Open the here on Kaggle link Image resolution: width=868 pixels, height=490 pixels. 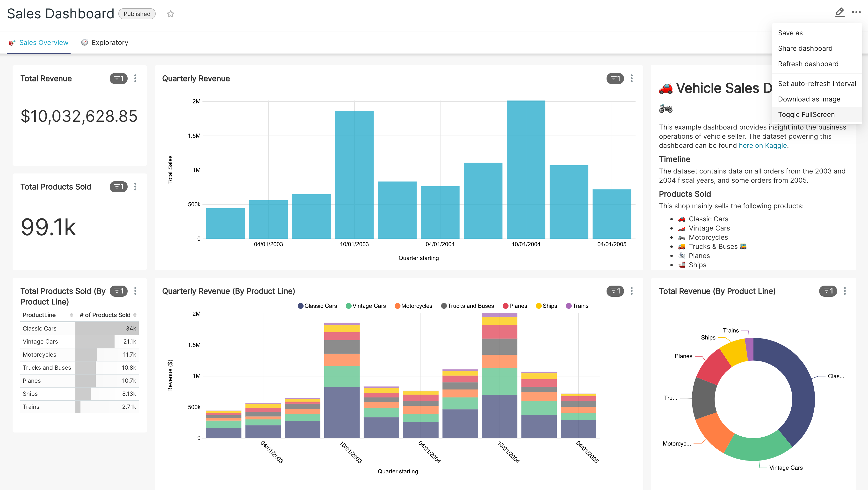tap(763, 146)
